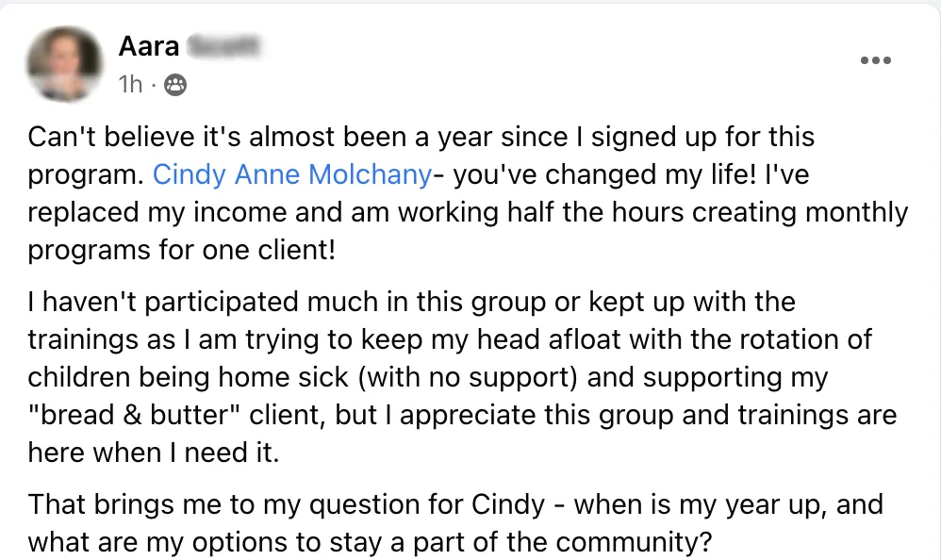Click the line starting "I haven't participated much"
941x560 pixels.
coord(411,302)
